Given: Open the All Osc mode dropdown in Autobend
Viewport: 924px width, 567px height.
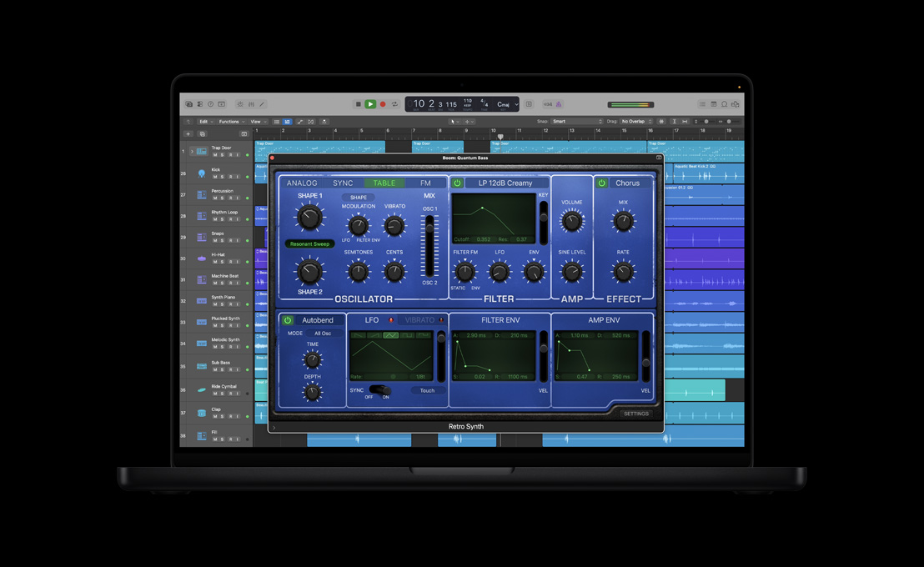Looking at the screenshot, I should coord(323,334).
